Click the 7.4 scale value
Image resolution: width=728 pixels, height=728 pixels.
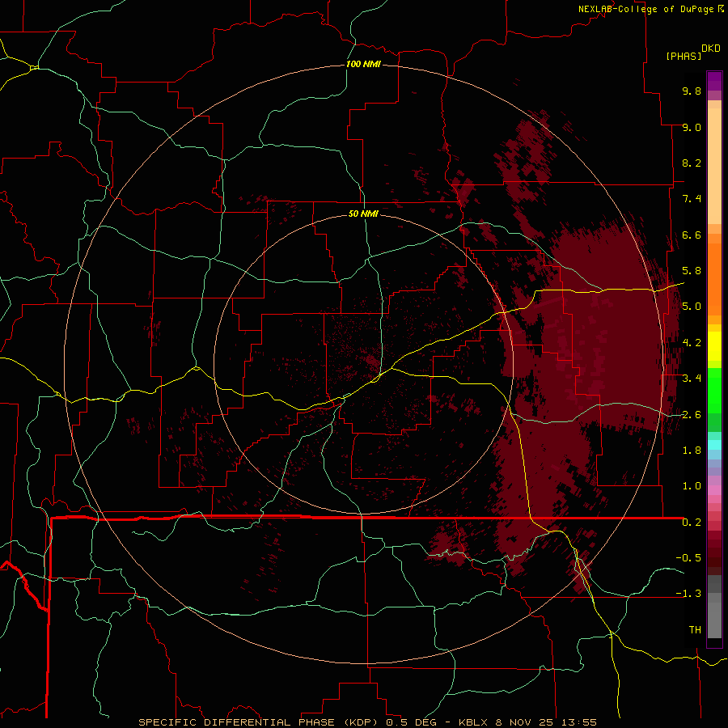[x=692, y=199]
